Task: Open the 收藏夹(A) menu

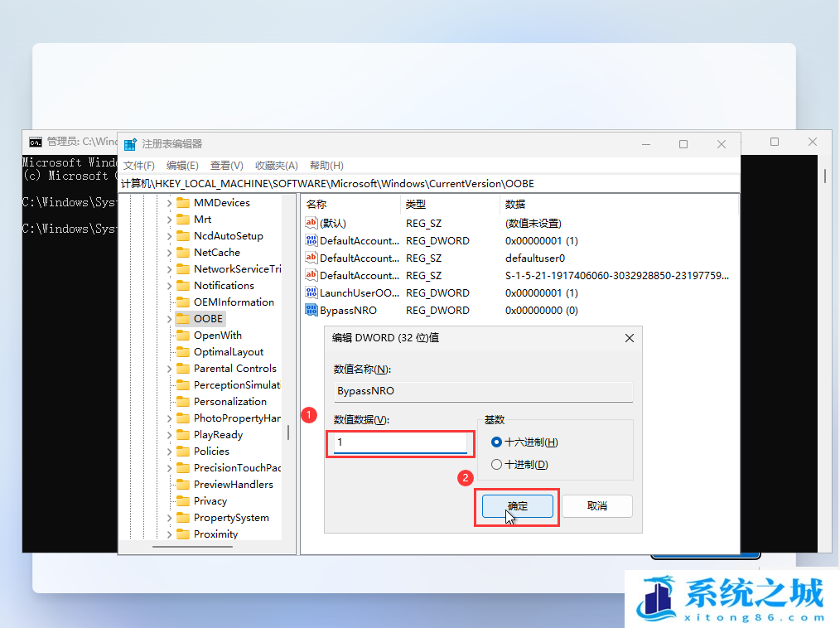Action: click(x=277, y=166)
